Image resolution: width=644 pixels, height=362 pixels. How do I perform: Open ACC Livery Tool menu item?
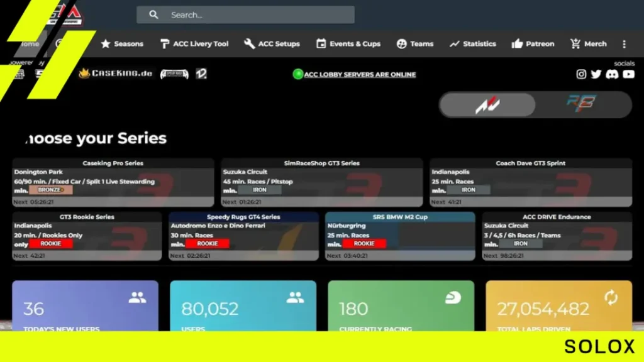tap(194, 44)
